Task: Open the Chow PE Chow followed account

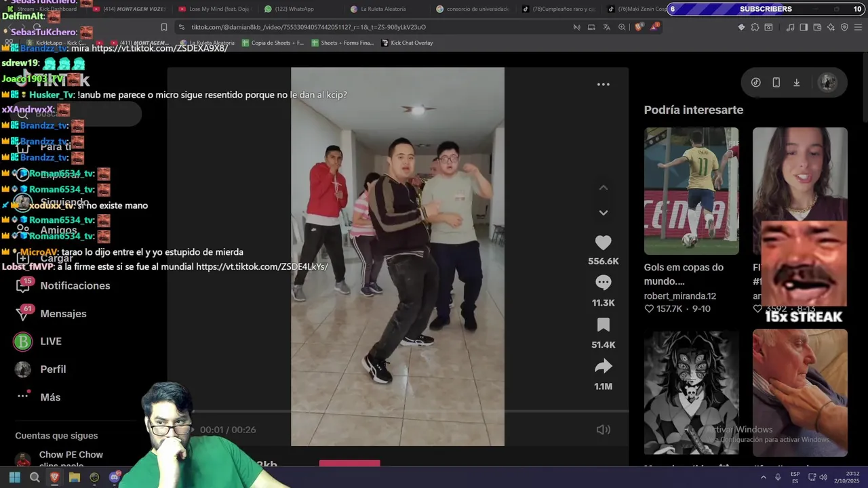Action: click(71, 455)
